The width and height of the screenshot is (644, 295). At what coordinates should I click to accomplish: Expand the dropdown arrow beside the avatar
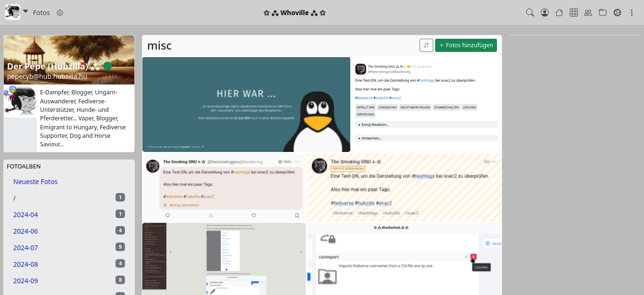[x=25, y=12]
